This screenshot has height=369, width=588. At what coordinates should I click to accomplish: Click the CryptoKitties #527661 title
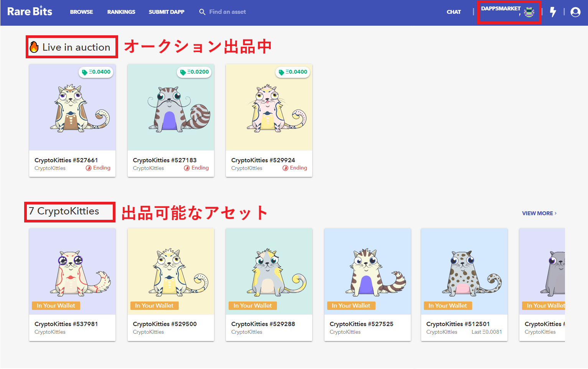click(66, 160)
